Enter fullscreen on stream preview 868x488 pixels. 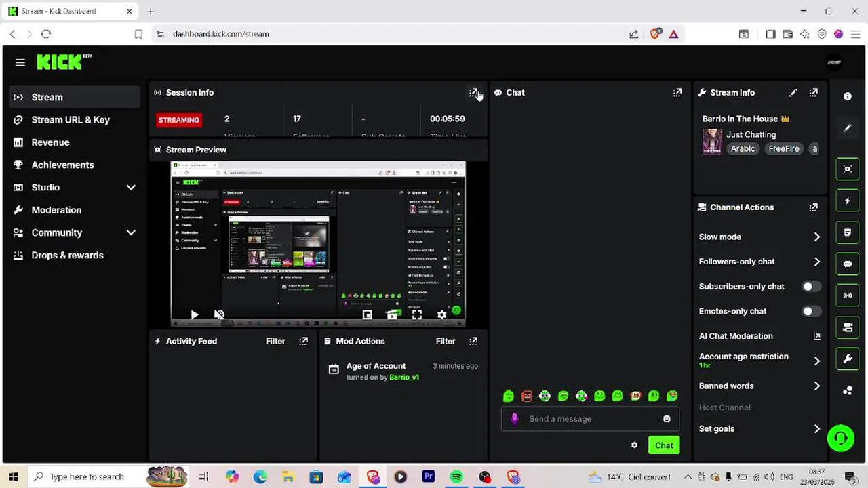point(417,314)
